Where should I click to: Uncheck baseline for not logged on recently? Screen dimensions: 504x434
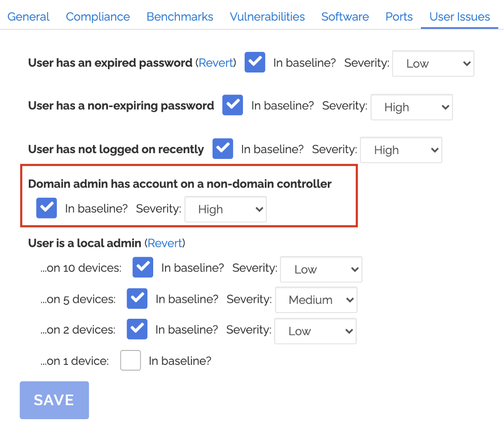[x=223, y=149]
